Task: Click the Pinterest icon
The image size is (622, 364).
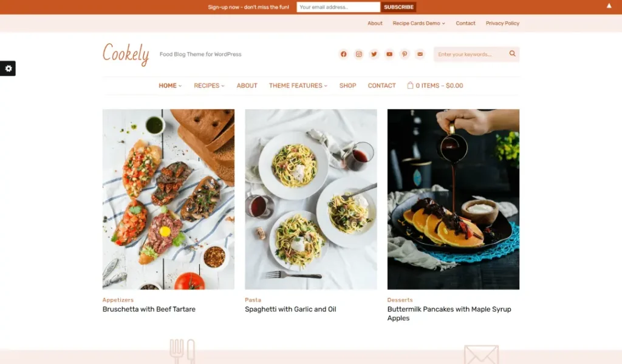Action: click(x=405, y=54)
